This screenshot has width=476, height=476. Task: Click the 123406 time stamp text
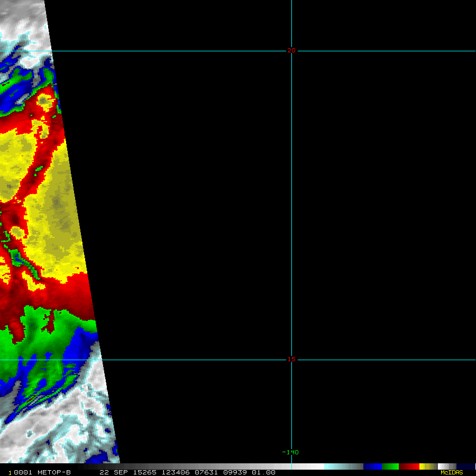pyautogui.click(x=177, y=472)
